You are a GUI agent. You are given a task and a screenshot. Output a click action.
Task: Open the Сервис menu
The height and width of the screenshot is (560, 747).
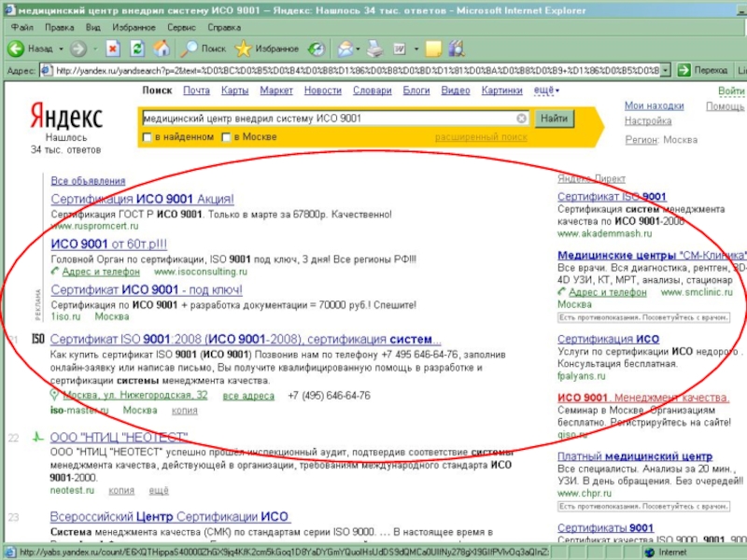[x=181, y=27]
